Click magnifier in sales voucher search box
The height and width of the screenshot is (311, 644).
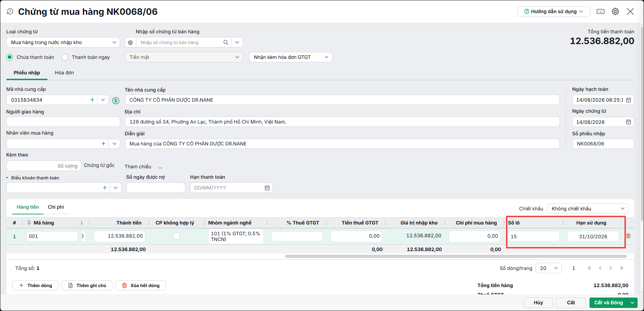(x=226, y=42)
